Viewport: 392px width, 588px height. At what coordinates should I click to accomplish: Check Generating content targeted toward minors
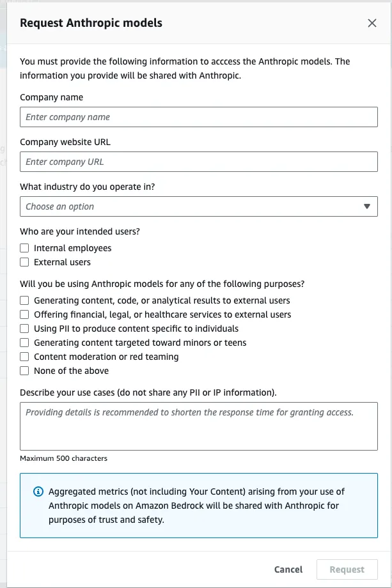(24, 343)
